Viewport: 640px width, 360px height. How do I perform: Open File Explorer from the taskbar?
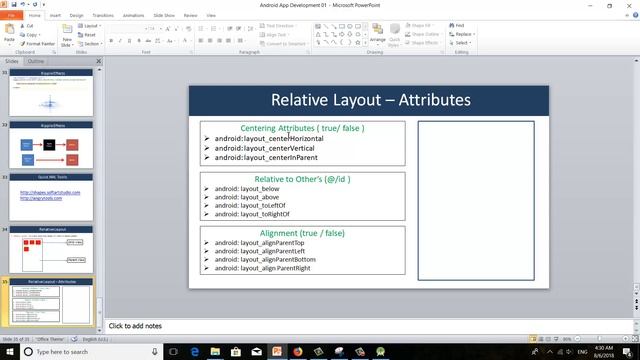pos(215,351)
